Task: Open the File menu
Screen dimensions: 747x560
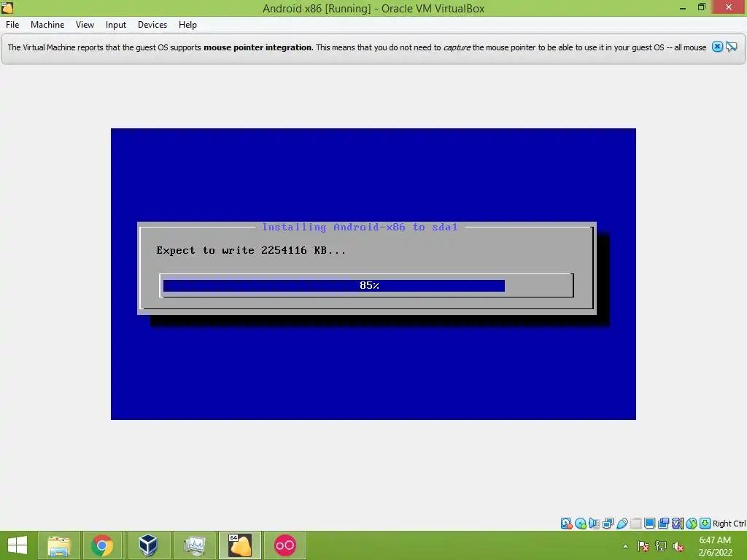Action: (12, 25)
